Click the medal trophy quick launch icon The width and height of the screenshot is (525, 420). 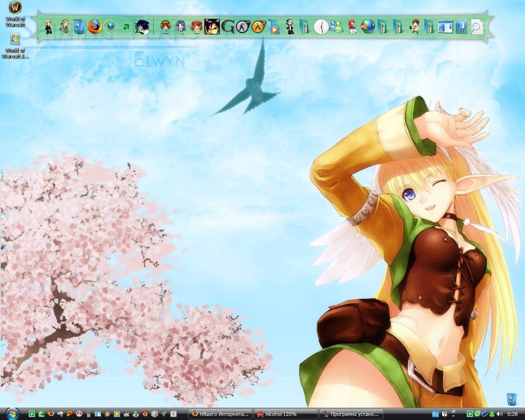88,414
